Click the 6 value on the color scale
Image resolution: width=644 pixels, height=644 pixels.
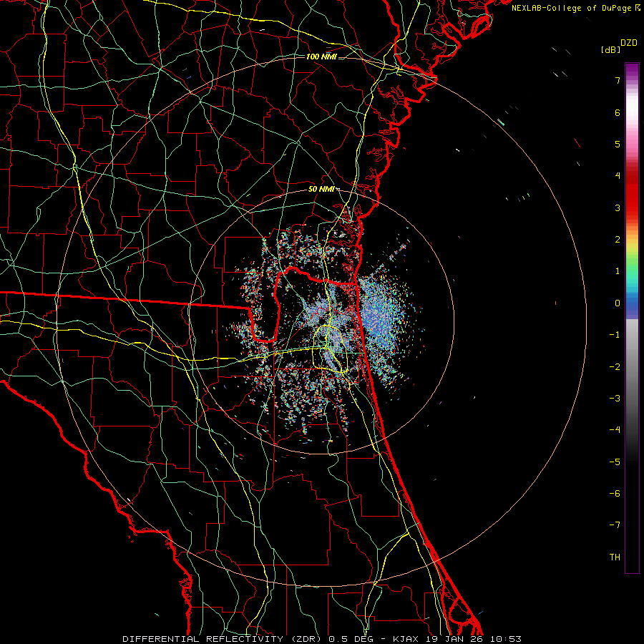[x=618, y=112]
